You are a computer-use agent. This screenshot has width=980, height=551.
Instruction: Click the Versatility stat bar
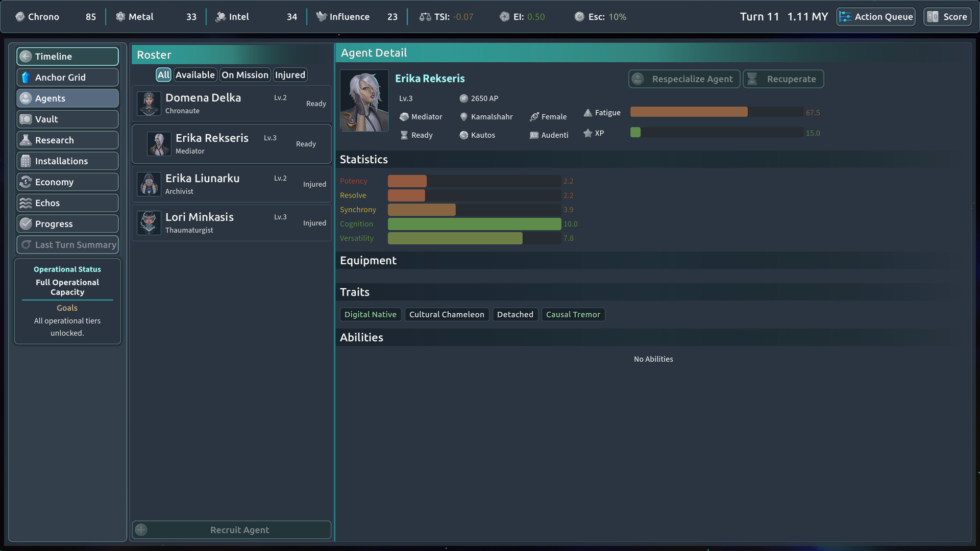tap(475, 238)
